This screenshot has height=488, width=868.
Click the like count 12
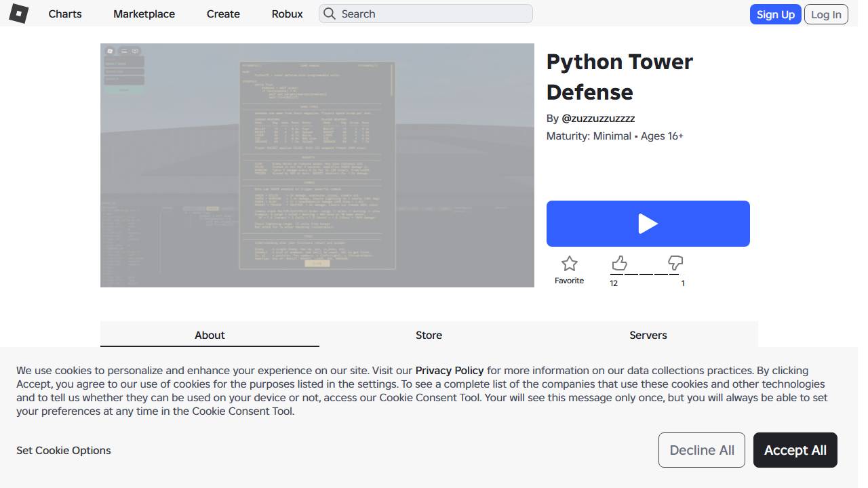(x=614, y=283)
